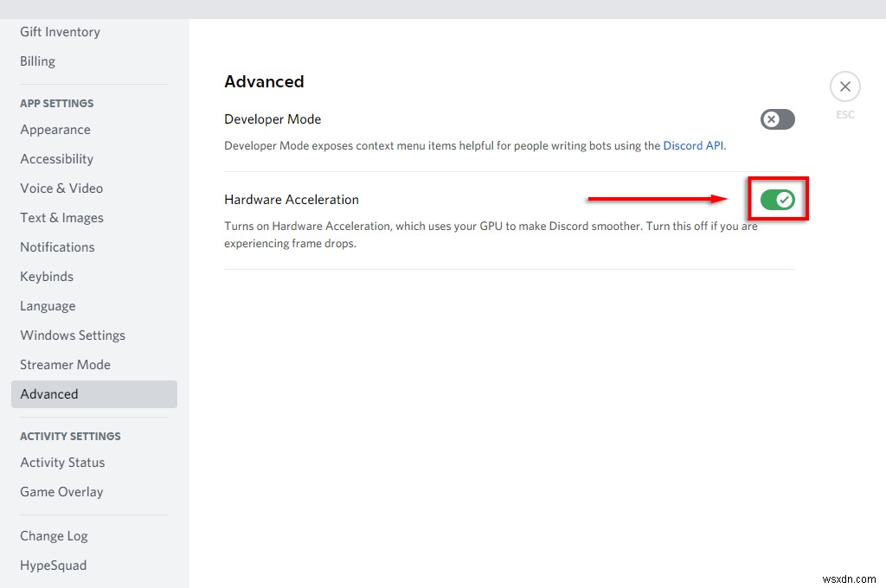Select the Advanced sidebar item
Viewport: 886px width, 588px height.
pyautogui.click(x=93, y=394)
